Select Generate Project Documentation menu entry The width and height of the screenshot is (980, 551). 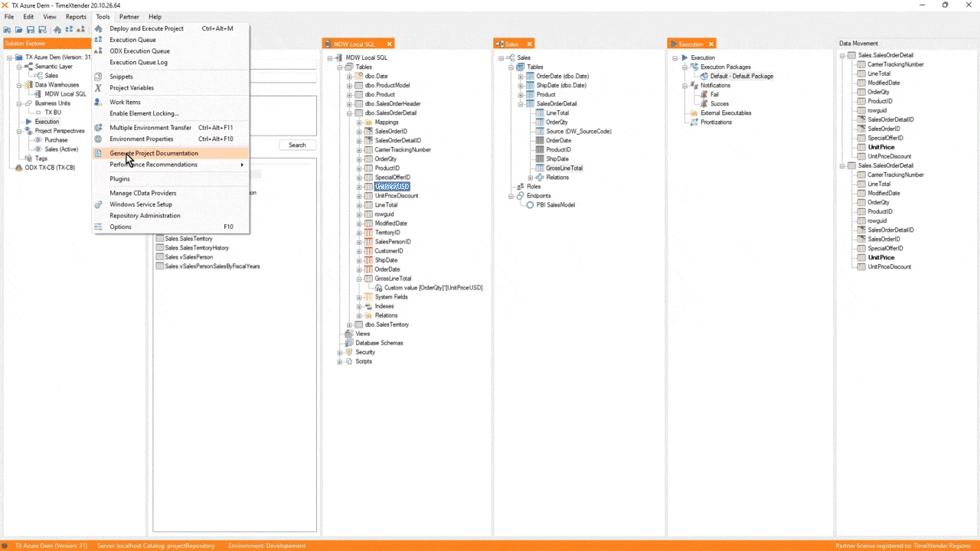click(154, 153)
